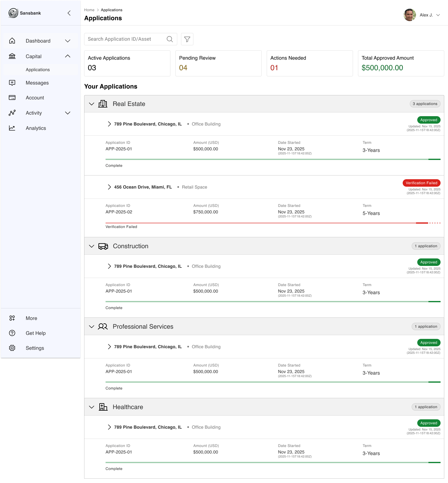Open the Alex J. account dropdown

pyautogui.click(x=430, y=15)
